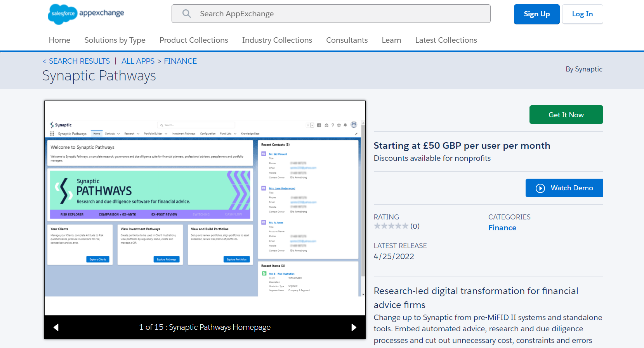Open the Learn menu item
Image resolution: width=644 pixels, height=348 pixels.
tap(391, 40)
